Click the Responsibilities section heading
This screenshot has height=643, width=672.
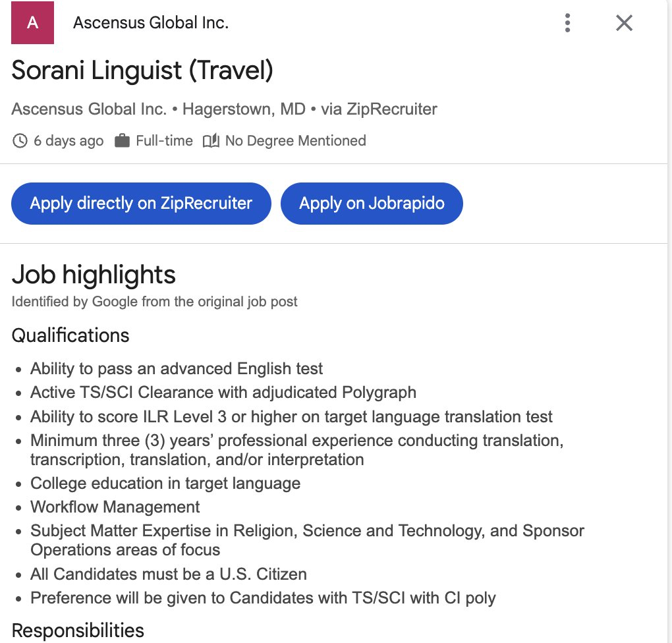coord(78,630)
